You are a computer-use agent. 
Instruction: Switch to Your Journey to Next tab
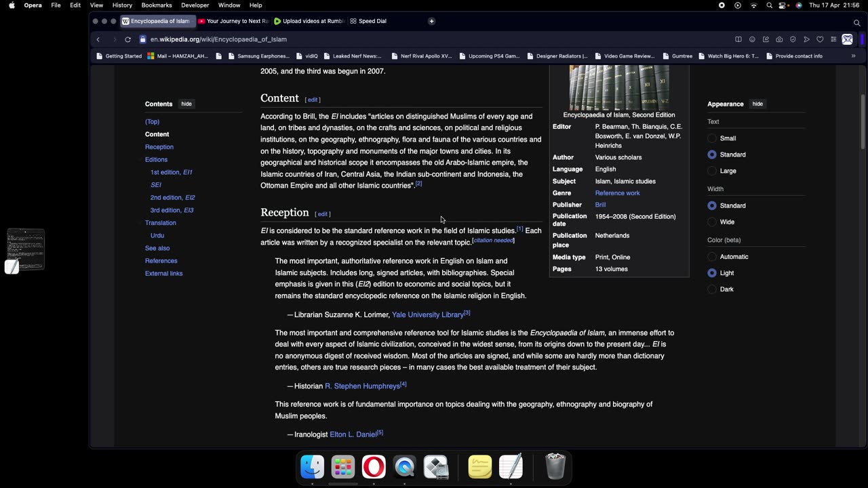233,21
